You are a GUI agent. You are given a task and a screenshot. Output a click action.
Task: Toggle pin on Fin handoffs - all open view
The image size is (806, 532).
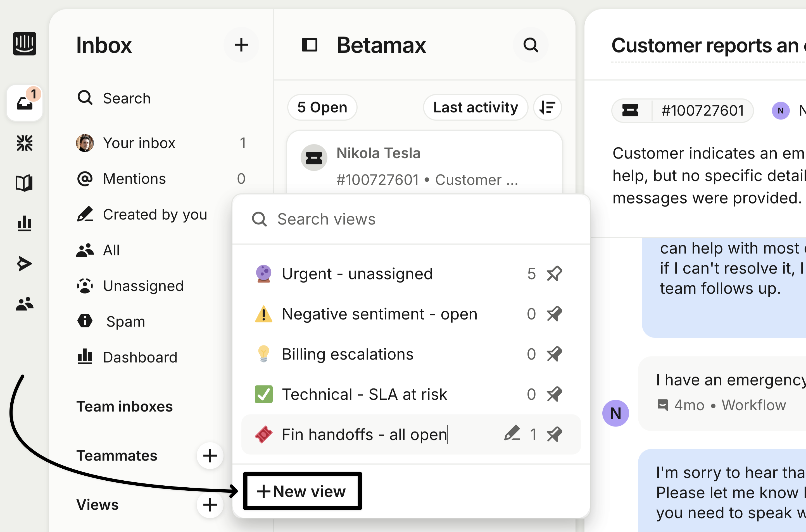(x=554, y=435)
